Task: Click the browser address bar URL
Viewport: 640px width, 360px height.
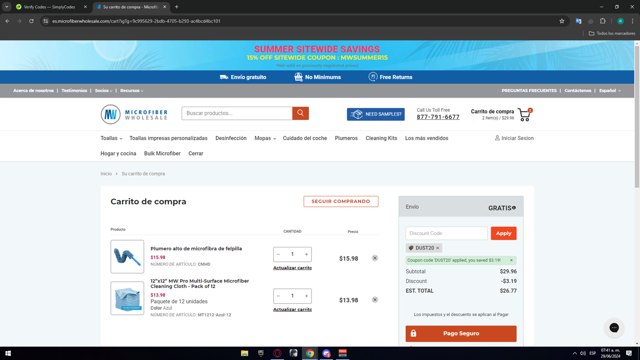Action: (136, 21)
